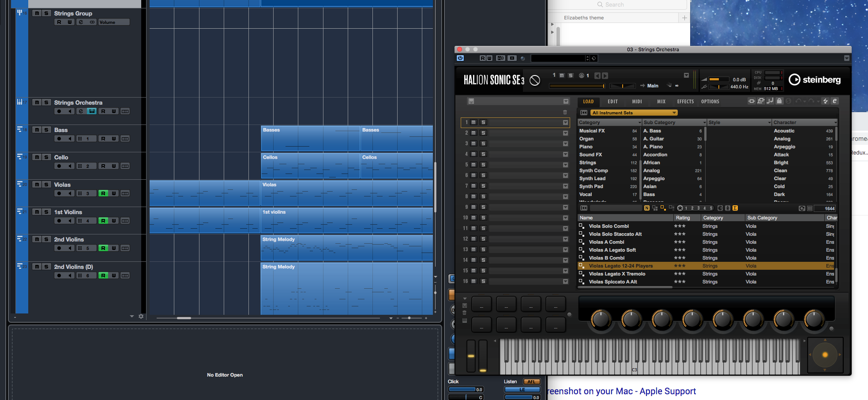
Task: Click the first quick control knob
Action: tap(601, 318)
